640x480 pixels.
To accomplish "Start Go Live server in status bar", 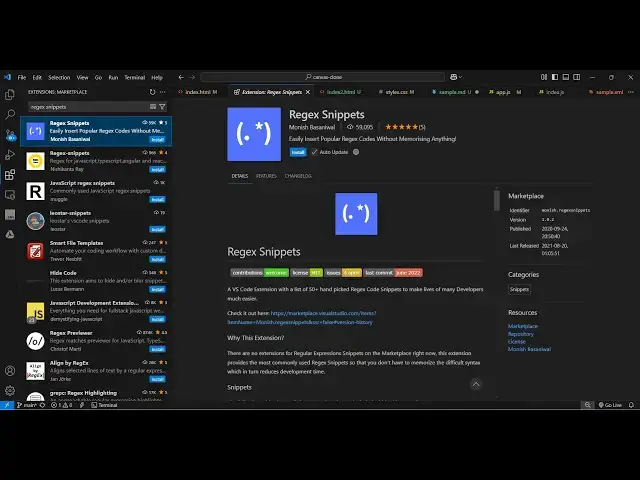I will (x=610, y=405).
